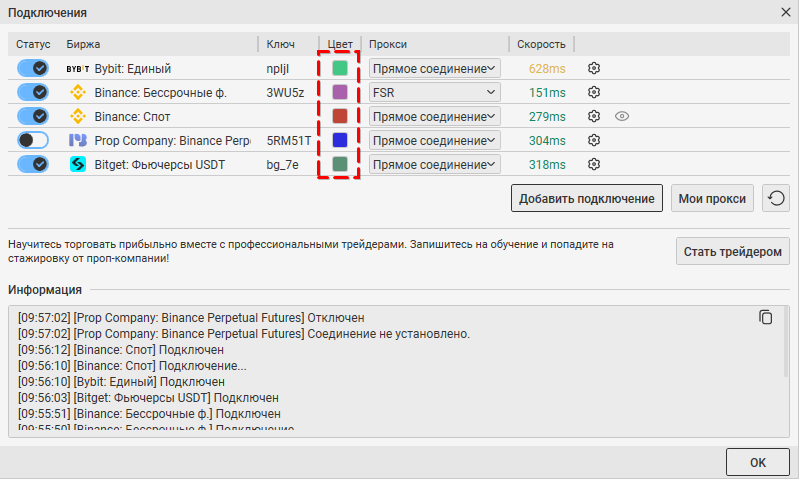The width and height of the screenshot is (799, 479).
Task: Click the 09:57:02 Отключен log line
Action: point(191,318)
